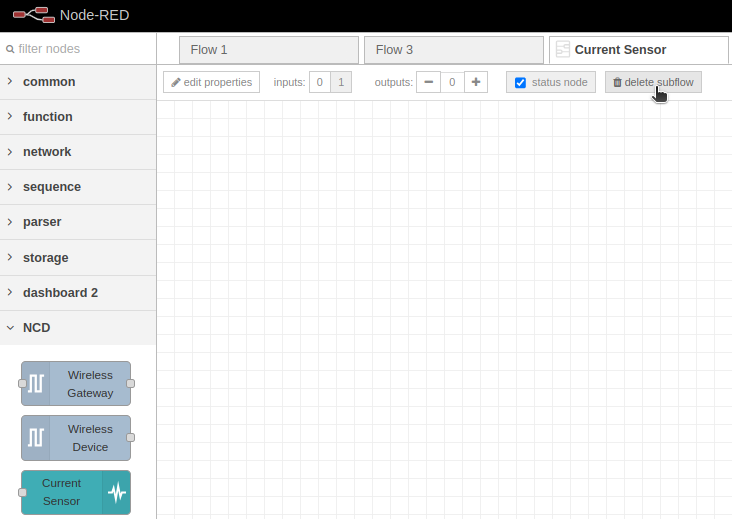Click the Wireless Gateway input port
The height and width of the screenshot is (519, 732).
coord(22,384)
